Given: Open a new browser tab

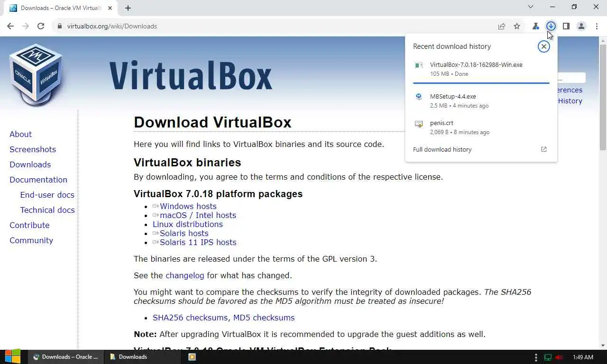Looking at the screenshot, I should coord(128,8).
